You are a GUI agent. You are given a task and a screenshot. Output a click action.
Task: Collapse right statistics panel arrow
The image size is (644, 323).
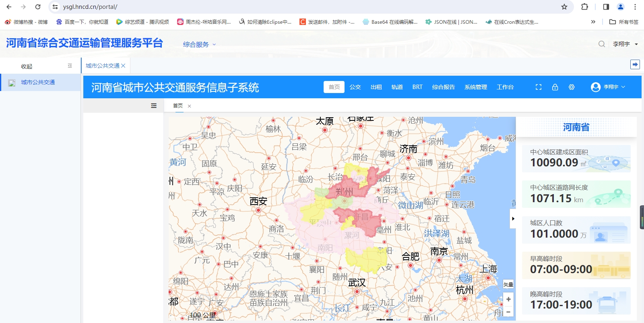point(513,219)
